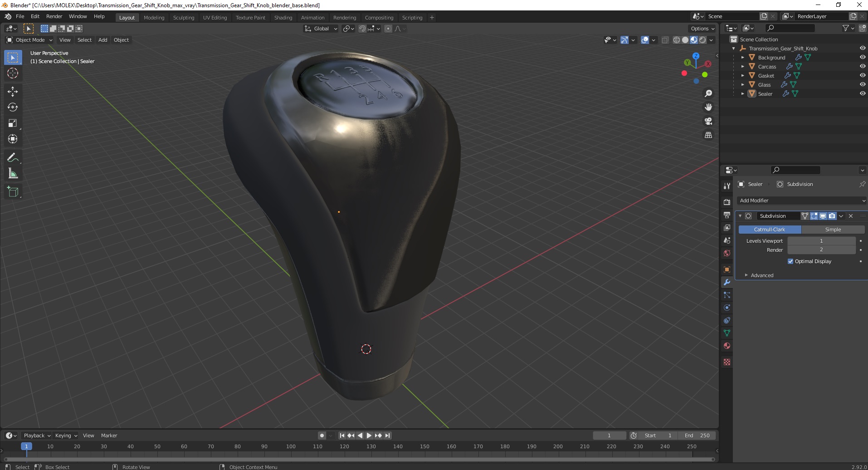Click the Render levels value field
Image resolution: width=868 pixels, height=470 pixels.
tap(821, 250)
